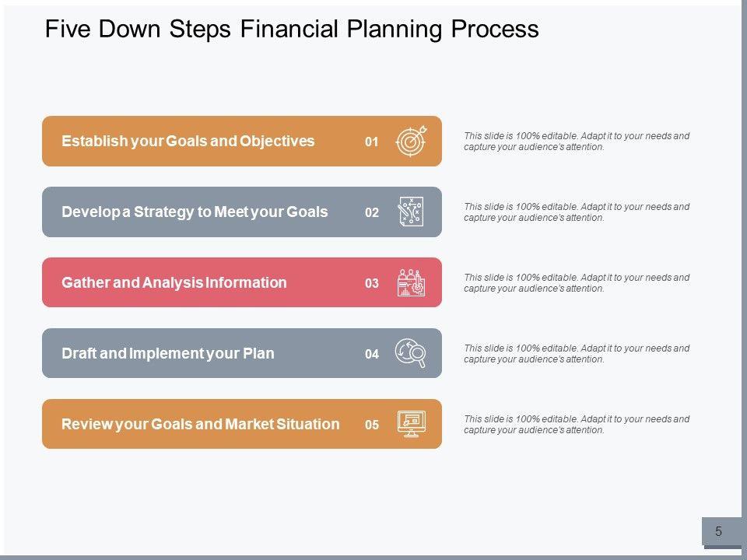Screen dimensions: 747x560
Task: Click the target bullseye icon
Action: coord(411,141)
